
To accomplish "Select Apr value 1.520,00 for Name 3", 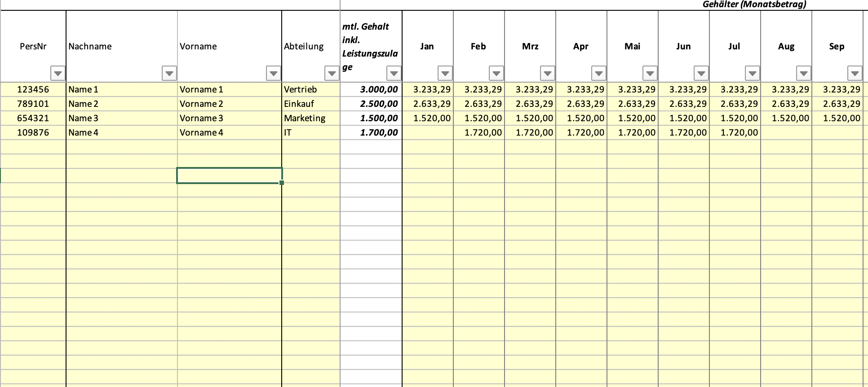I will click(x=581, y=118).
